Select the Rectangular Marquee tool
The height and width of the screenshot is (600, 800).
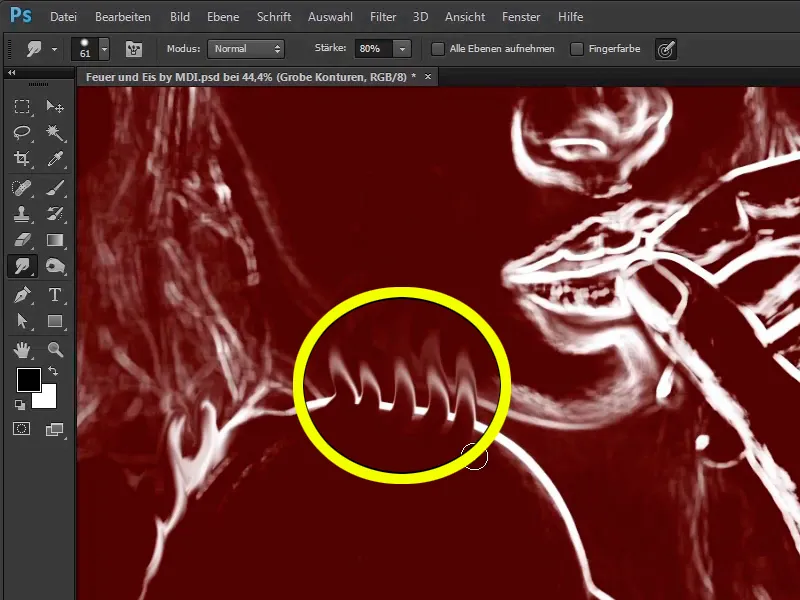(21, 107)
